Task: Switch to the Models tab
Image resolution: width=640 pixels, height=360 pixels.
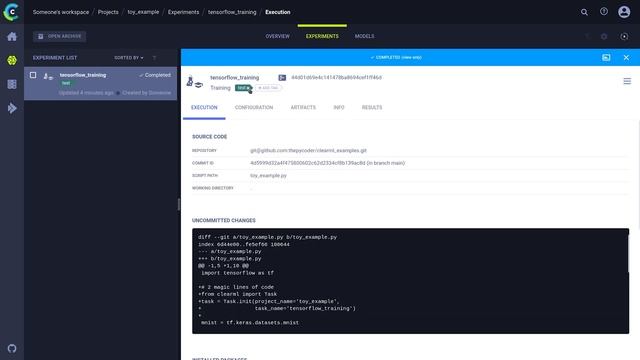Action: pyautogui.click(x=364, y=36)
